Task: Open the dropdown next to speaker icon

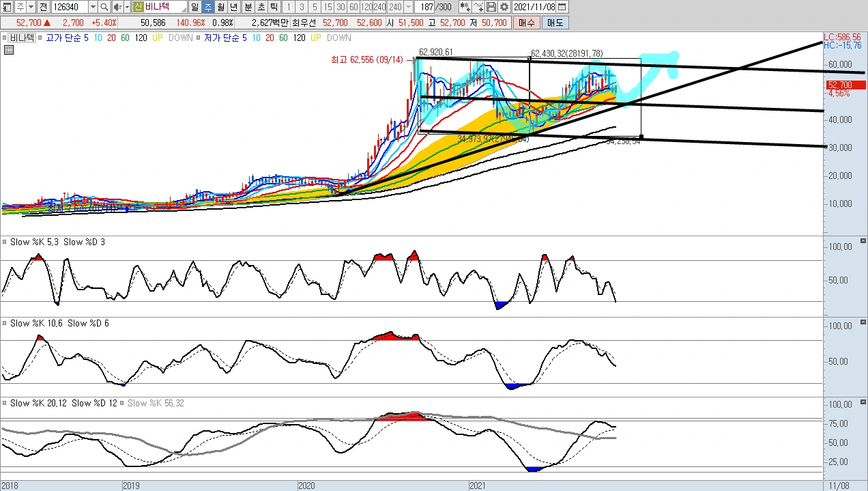Action: tap(127, 7)
